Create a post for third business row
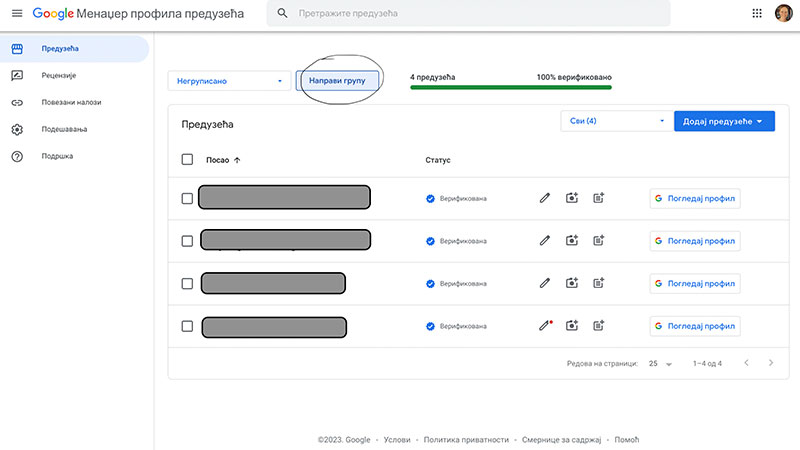Screen dimensions: 800x450 pyautogui.click(x=598, y=283)
